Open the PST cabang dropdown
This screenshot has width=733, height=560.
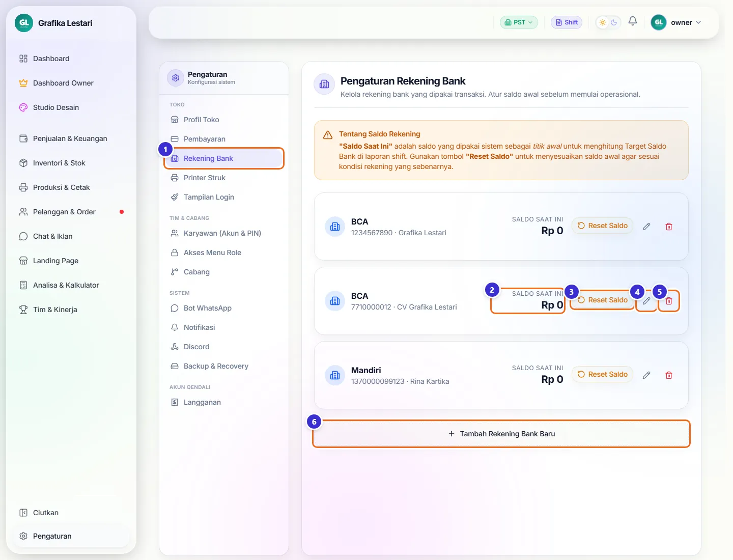coord(519,22)
